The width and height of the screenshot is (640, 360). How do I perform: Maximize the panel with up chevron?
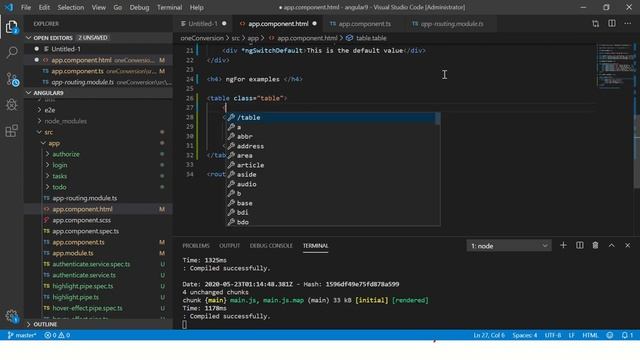click(x=611, y=245)
